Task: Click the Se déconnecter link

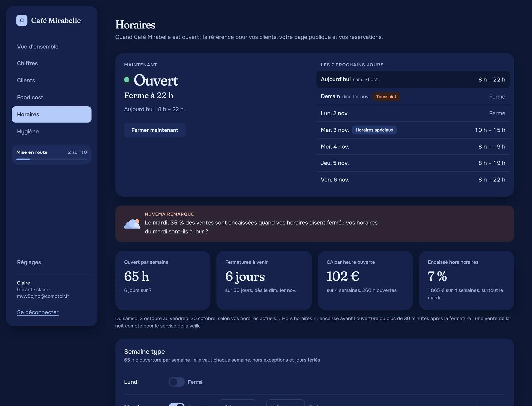Action: point(38,312)
